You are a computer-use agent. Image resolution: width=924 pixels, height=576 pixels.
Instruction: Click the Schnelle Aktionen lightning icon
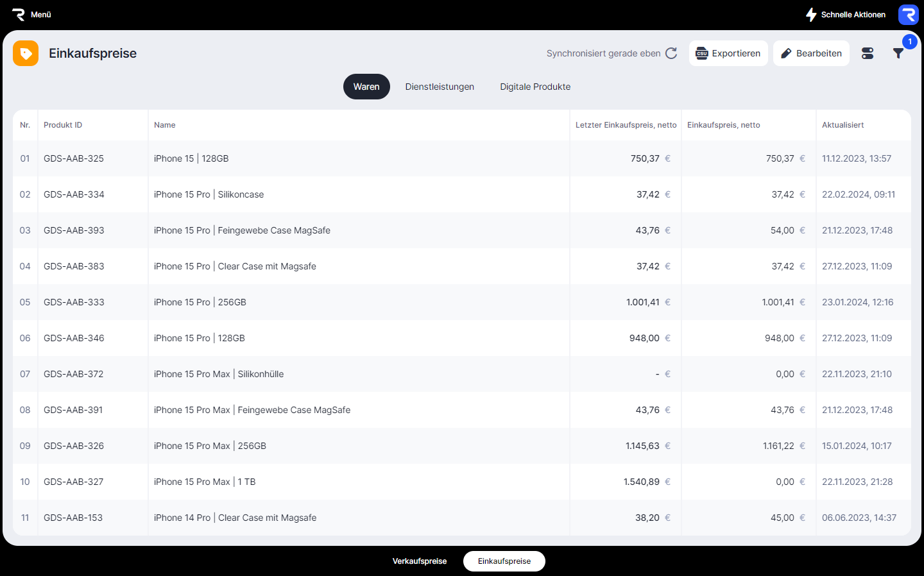[x=811, y=14]
